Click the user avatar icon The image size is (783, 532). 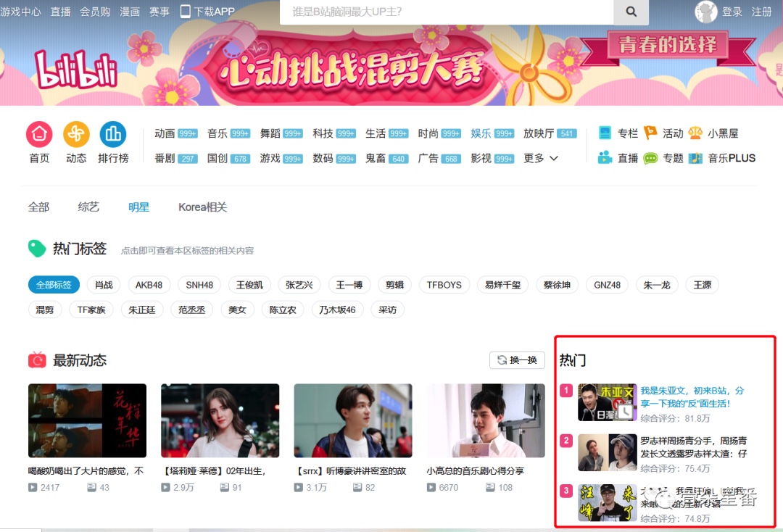(705, 12)
